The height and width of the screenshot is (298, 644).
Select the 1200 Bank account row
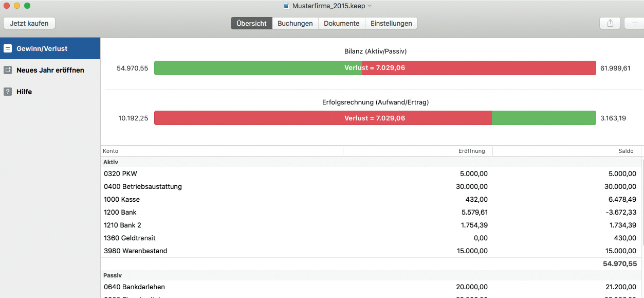370,212
